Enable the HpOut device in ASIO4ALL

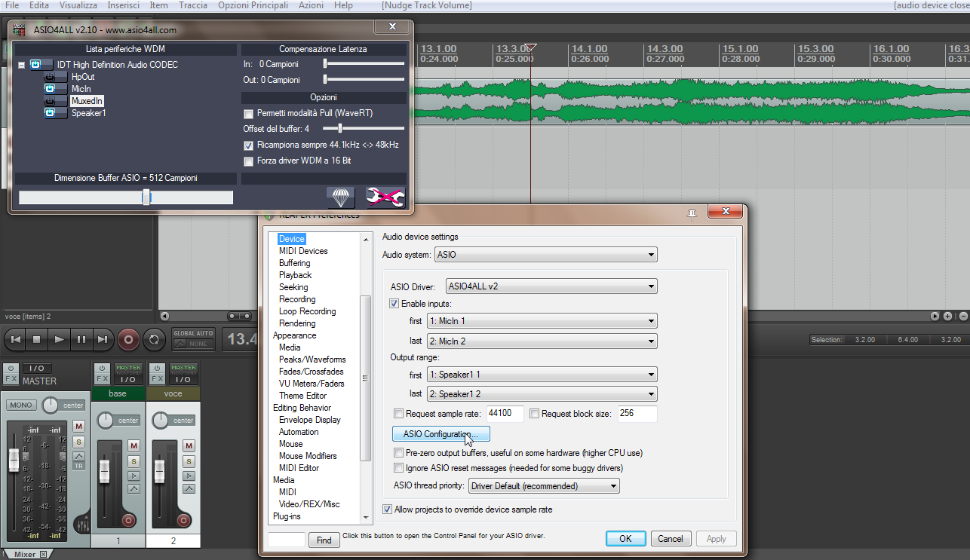point(55,77)
